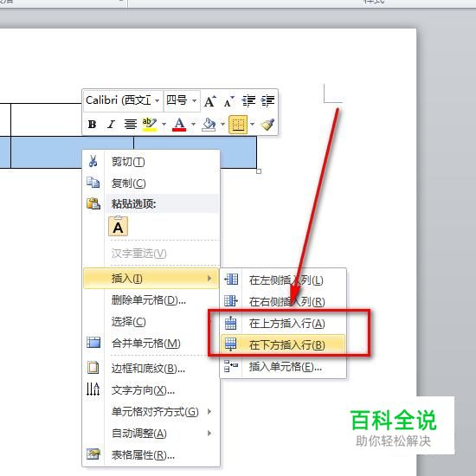Open highlight color dropdown arrow
The image size is (476, 476).
(x=164, y=124)
